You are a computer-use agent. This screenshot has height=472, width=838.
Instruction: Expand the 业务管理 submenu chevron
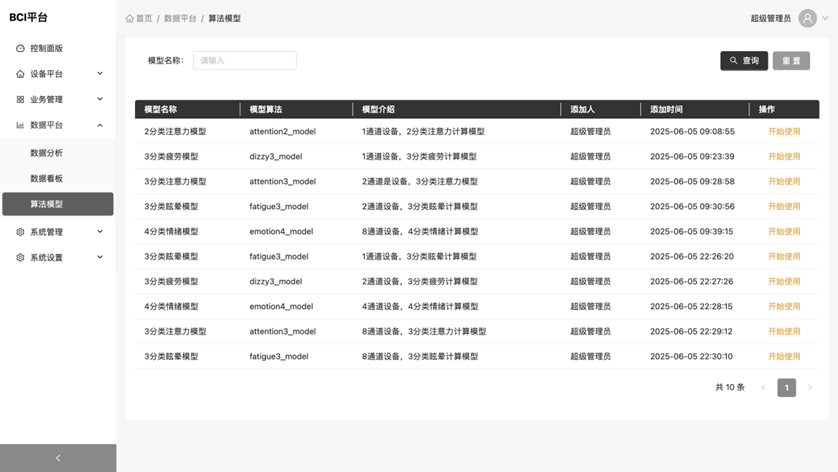100,99
